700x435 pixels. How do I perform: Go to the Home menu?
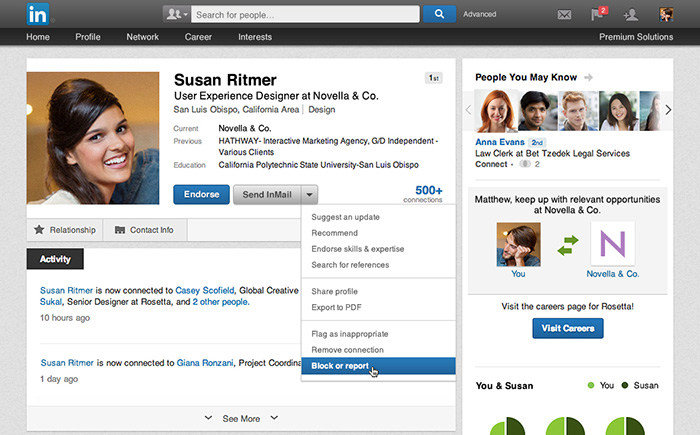pos(38,37)
